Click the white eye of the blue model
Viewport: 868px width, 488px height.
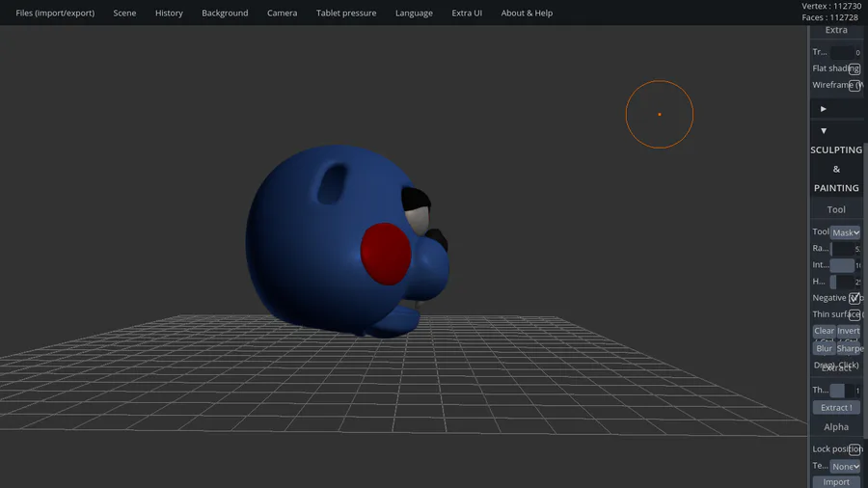click(x=418, y=220)
